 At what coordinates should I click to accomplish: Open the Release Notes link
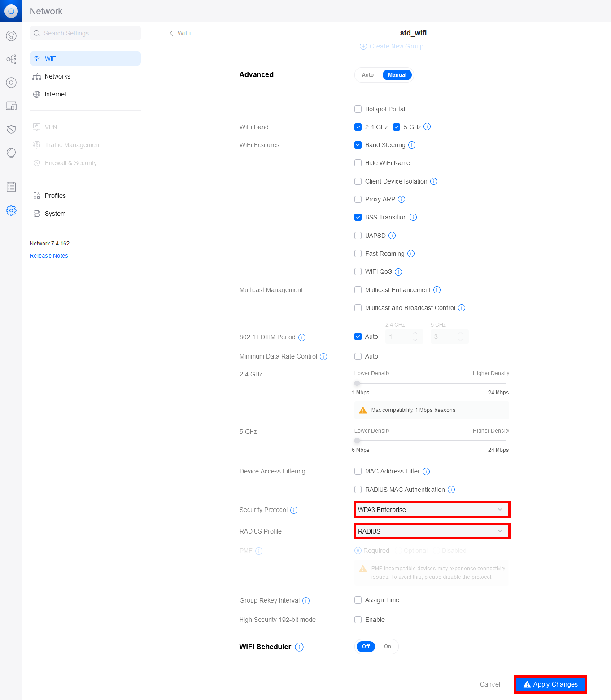pyautogui.click(x=48, y=255)
